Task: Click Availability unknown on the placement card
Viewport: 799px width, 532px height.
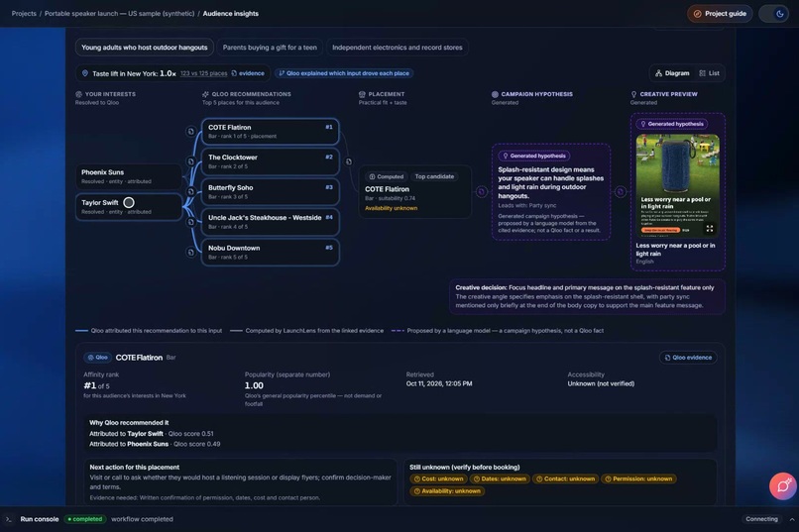Action: [x=391, y=208]
